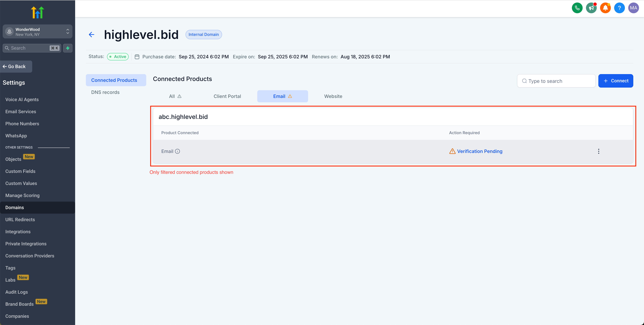
Task: Click the Action Required column header
Action: [x=464, y=133]
